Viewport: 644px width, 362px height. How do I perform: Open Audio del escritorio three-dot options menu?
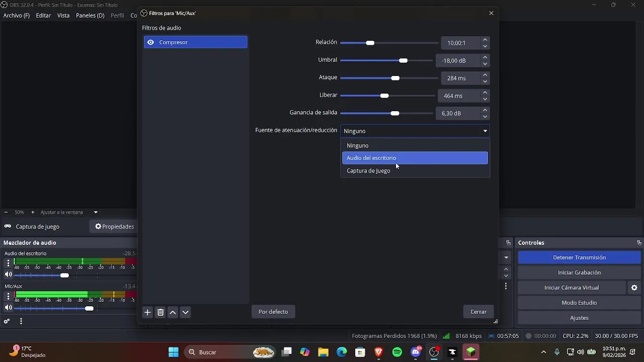point(8,263)
